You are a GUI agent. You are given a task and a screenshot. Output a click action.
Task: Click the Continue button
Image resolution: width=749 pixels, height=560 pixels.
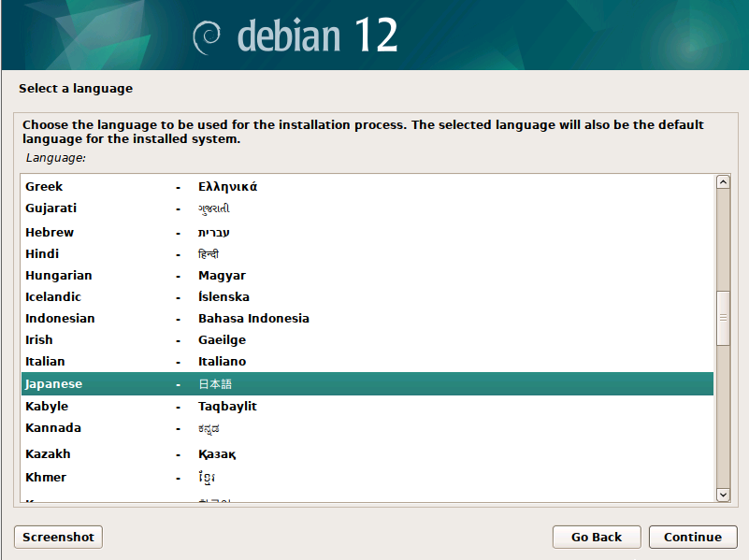tap(693, 537)
